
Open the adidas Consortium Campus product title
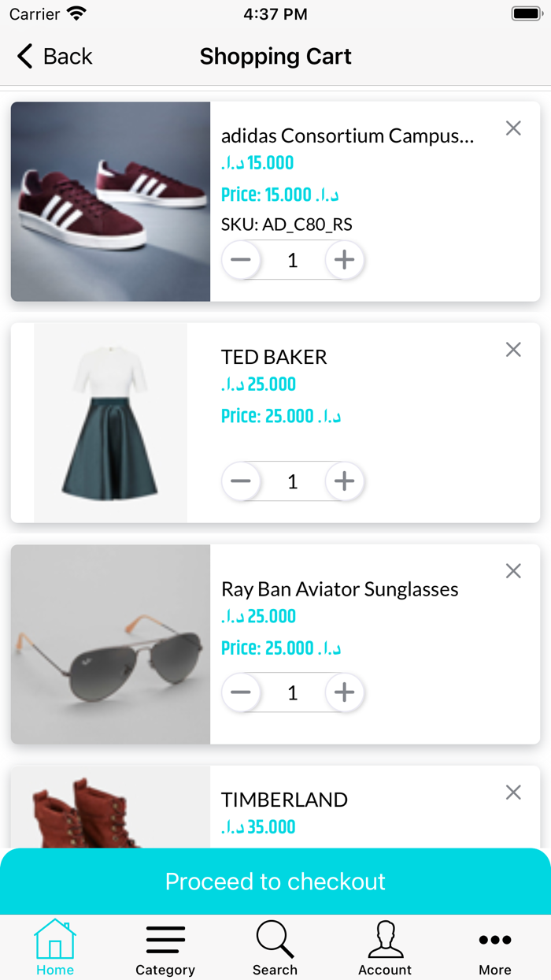pos(347,135)
